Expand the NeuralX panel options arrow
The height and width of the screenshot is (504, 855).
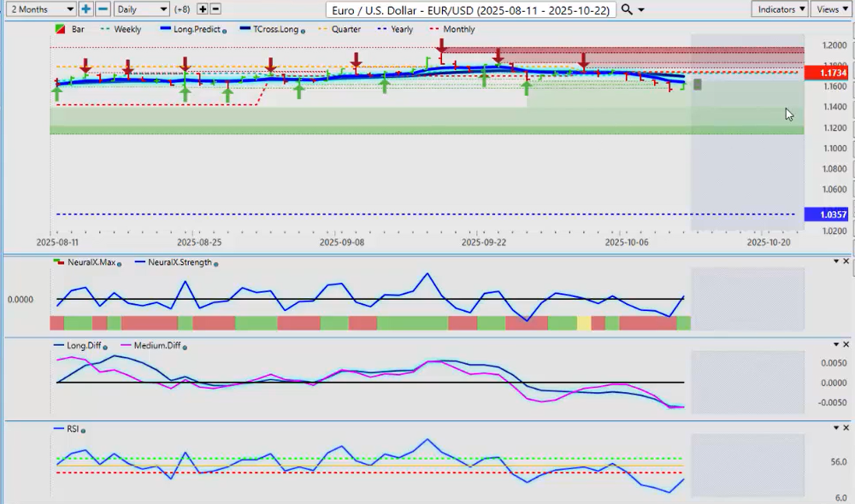pos(836,261)
